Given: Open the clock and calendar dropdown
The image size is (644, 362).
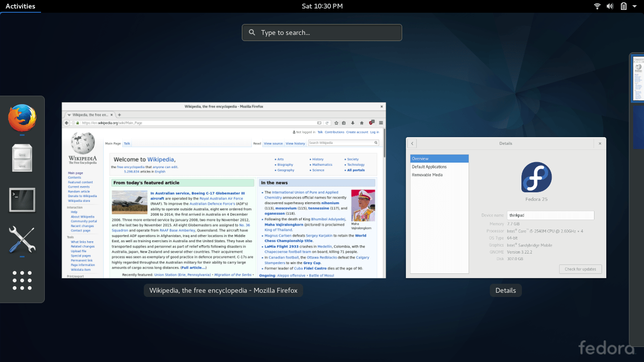Looking at the screenshot, I should 322,6.
